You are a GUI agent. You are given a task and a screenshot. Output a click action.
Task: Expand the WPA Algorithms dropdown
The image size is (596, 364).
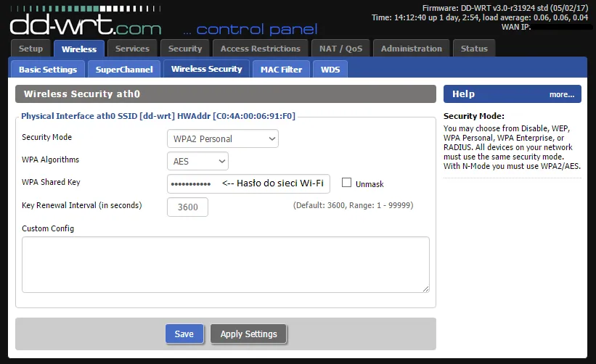coord(197,161)
